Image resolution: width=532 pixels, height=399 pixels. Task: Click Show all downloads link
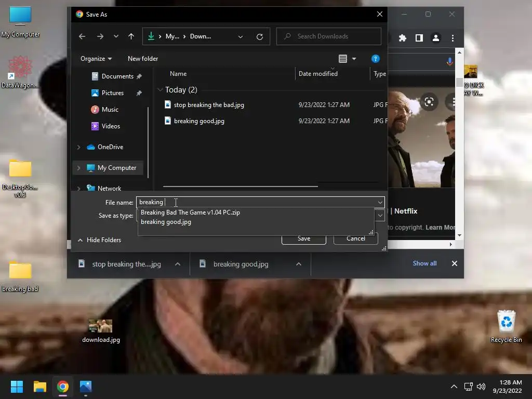tap(424, 263)
